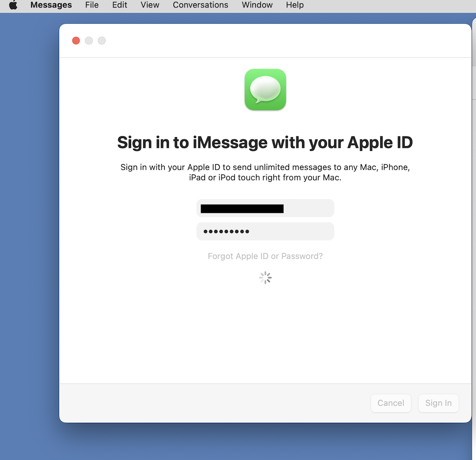Click the 'Sign in with your Apple ID to send unlimited messages' text
The image size is (476, 460).
[265, 172]
